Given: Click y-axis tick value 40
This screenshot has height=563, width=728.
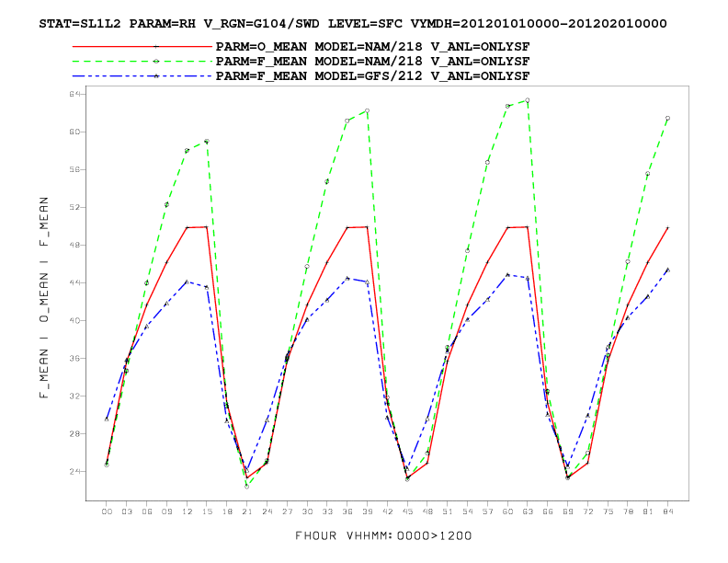Looking at the screenshot, I should click(75, 320).
